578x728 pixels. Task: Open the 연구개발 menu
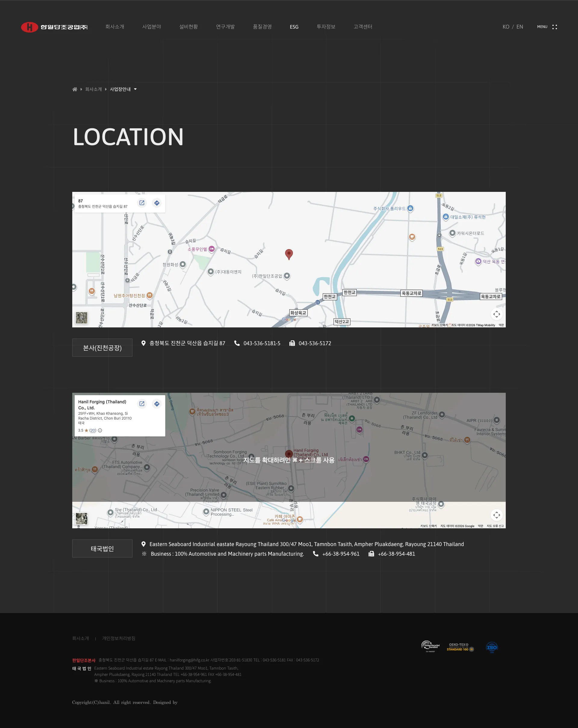pyautogui.click(x=225, y=27)
